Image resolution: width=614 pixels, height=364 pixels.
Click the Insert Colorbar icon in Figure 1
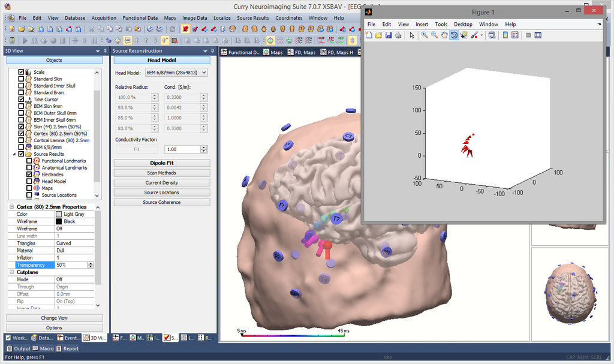click(x=505, y=35)
